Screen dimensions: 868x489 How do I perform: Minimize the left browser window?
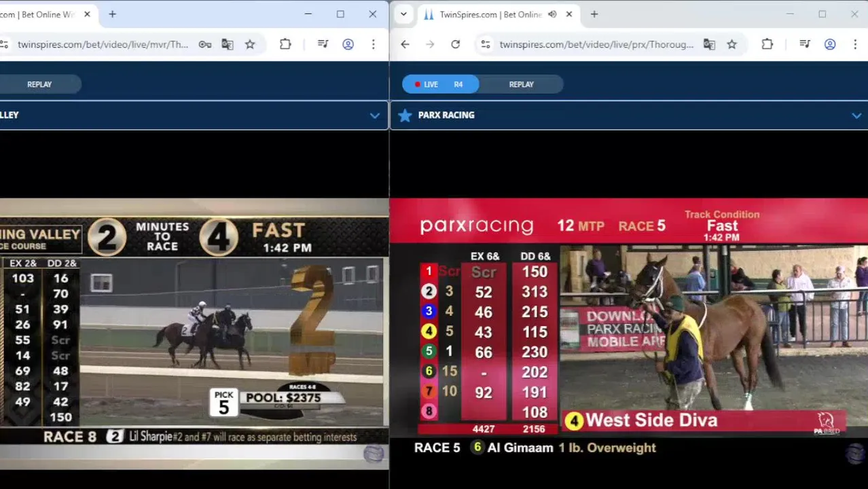pos(308,14)
